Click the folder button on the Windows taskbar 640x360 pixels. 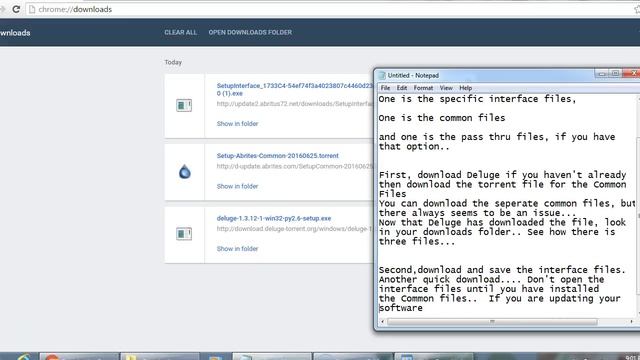[160, 357]
